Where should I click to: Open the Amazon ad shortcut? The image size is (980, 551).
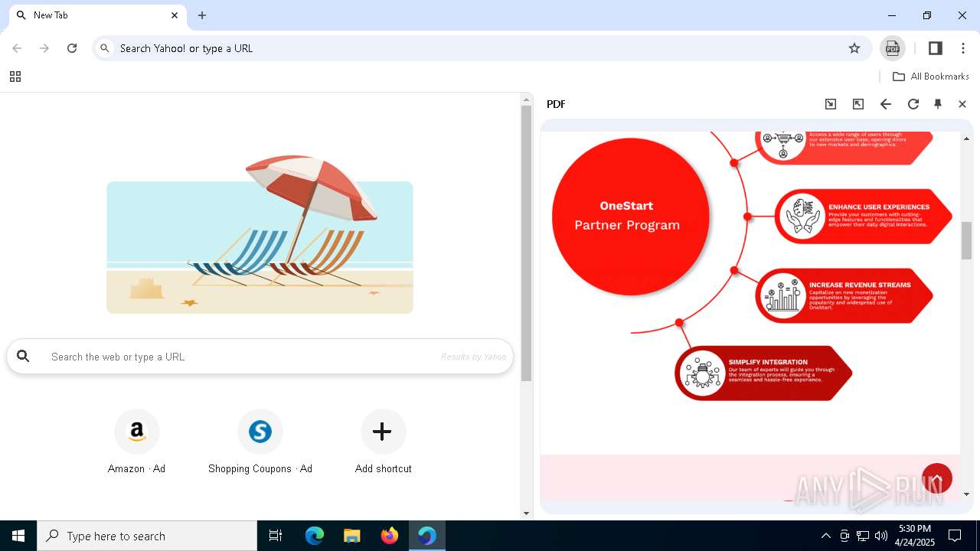(x=137, y=442)
